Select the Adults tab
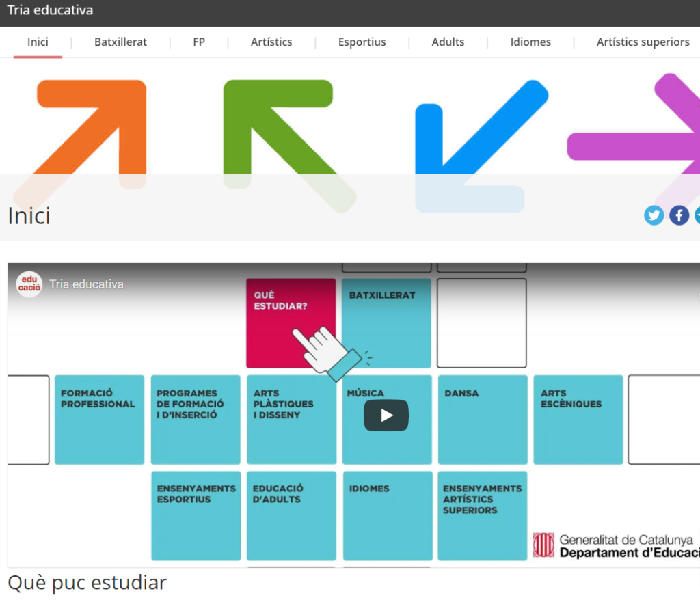 (x=448, y=42)
